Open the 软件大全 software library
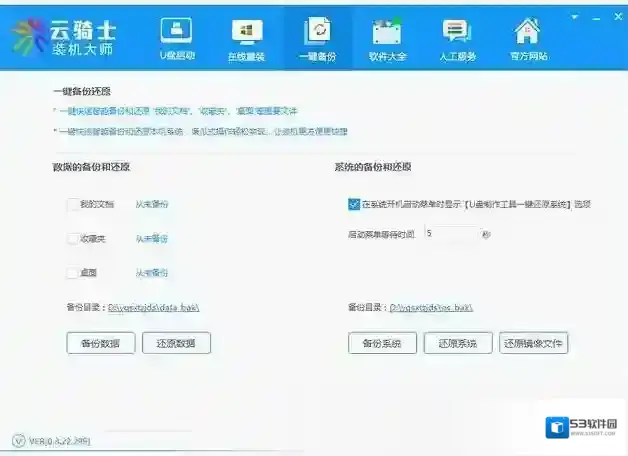The width and height of the screenshot is (628, 456). (387, 38)
